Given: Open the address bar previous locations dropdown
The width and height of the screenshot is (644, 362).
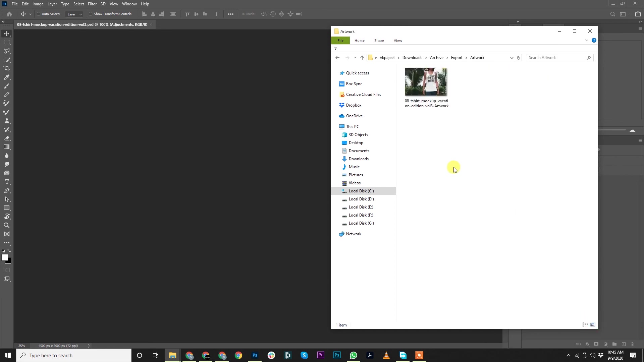Looking at the screenshot, I should coord(511,58).
